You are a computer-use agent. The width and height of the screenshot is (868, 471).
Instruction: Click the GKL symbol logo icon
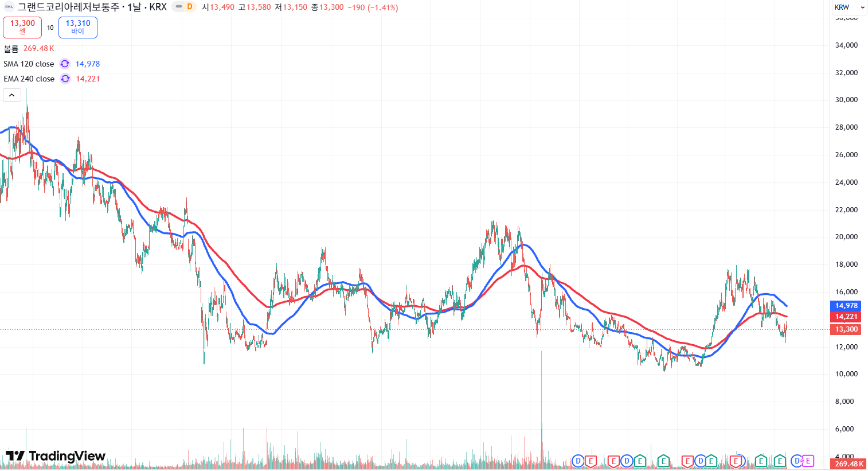pos(9,7)
